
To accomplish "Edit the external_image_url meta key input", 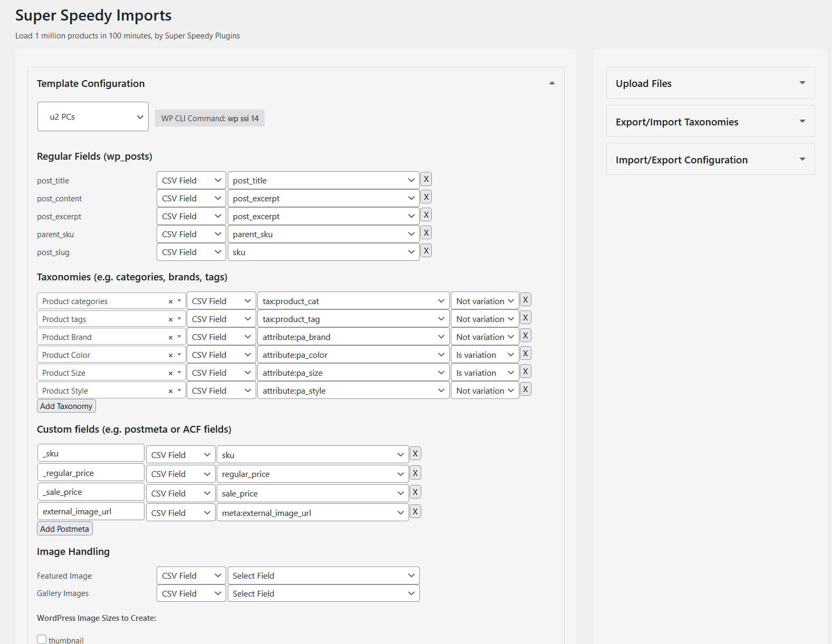I will click(91, 511).
